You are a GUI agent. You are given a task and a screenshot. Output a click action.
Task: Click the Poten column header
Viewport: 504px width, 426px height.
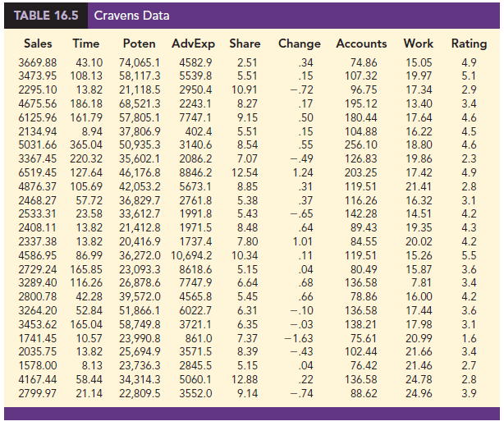139,43
